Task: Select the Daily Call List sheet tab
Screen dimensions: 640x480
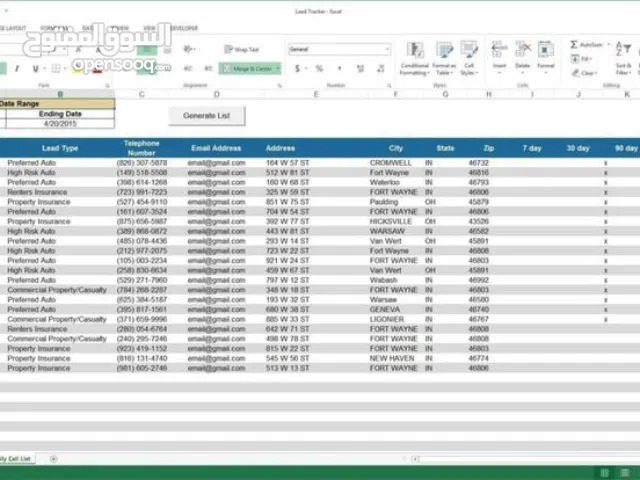Action: (x=16, y=458)
